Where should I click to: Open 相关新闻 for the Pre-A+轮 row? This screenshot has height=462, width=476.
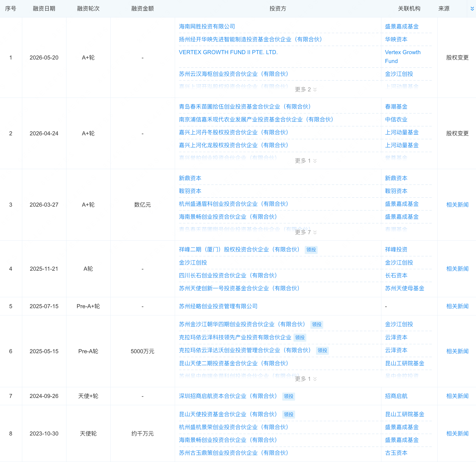(457, 306)
